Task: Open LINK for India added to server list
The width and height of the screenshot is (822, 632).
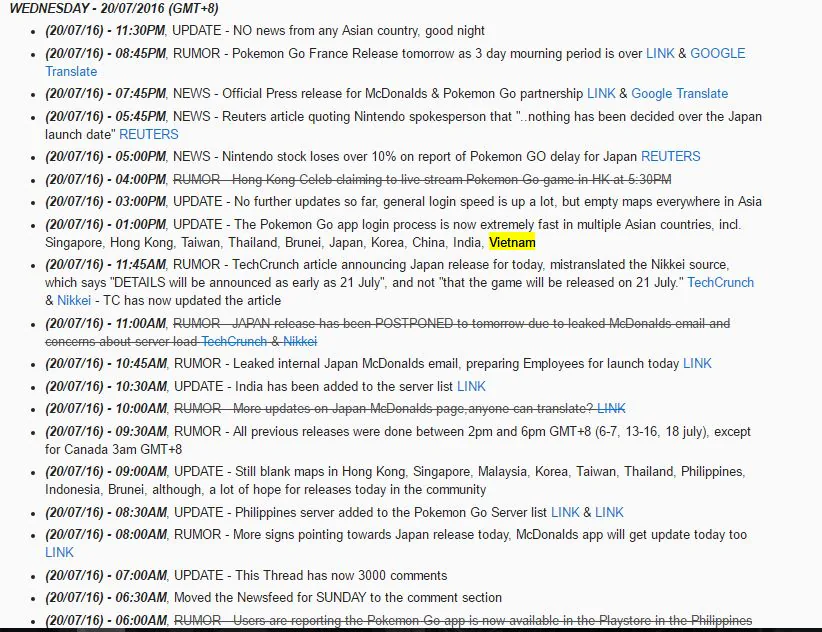Action: click(x=471, y=386)
